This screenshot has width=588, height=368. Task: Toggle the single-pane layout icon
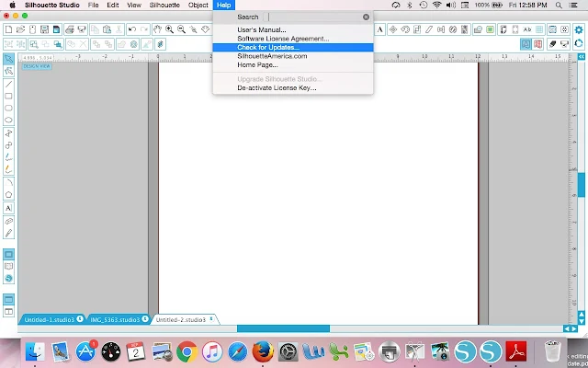(8, 299)
